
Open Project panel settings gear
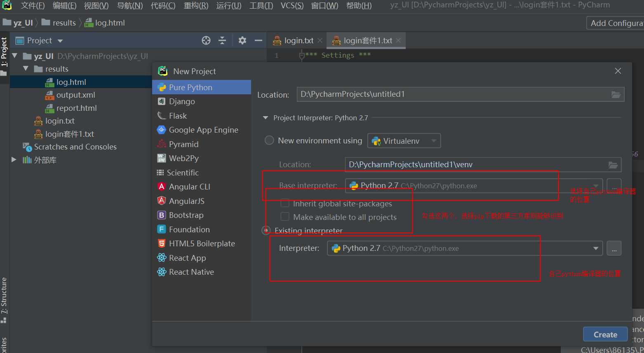242,40
